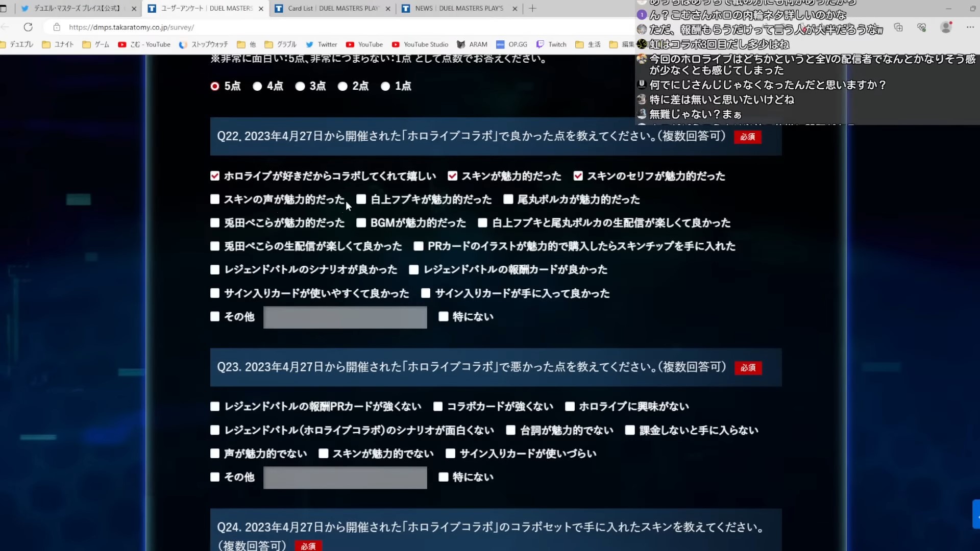The image size is (980, 551).
Task: Click the Q23 その他 text field
Action: pyautogui.click(x=345, y=478)
